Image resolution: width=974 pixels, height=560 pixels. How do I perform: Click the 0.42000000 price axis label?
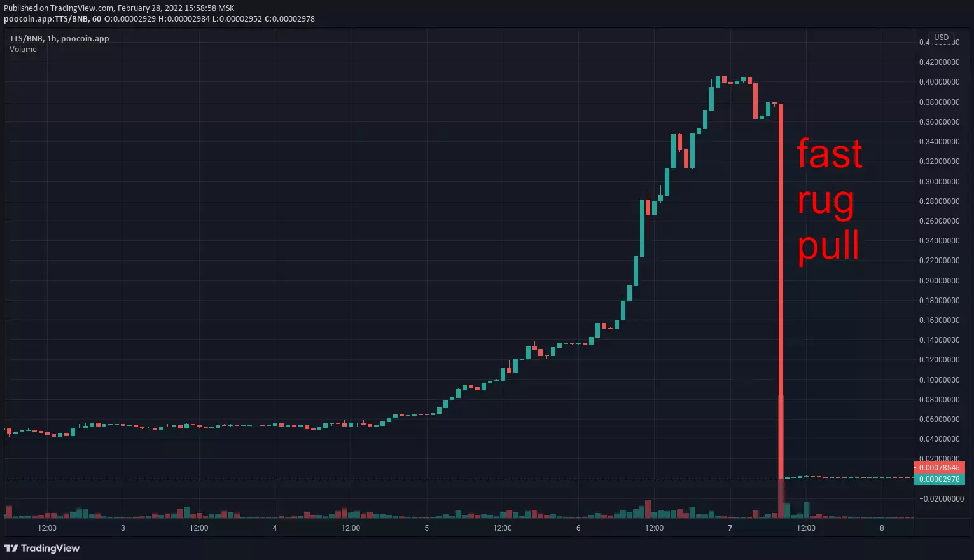939,62
